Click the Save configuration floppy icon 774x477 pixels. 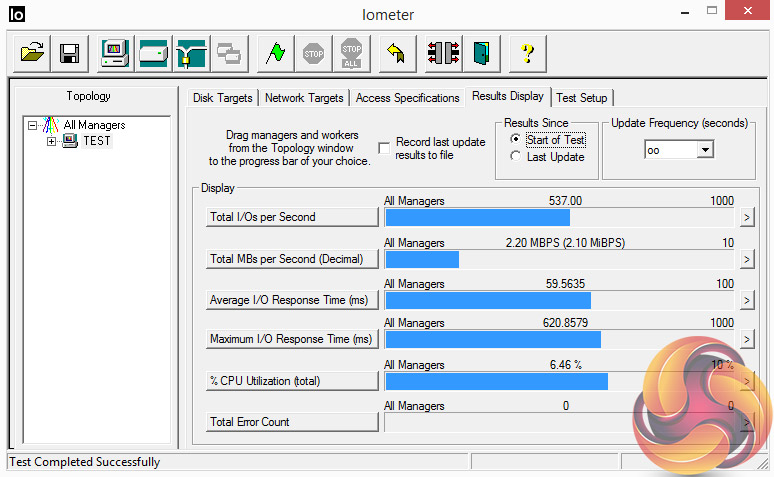(70, 53)
